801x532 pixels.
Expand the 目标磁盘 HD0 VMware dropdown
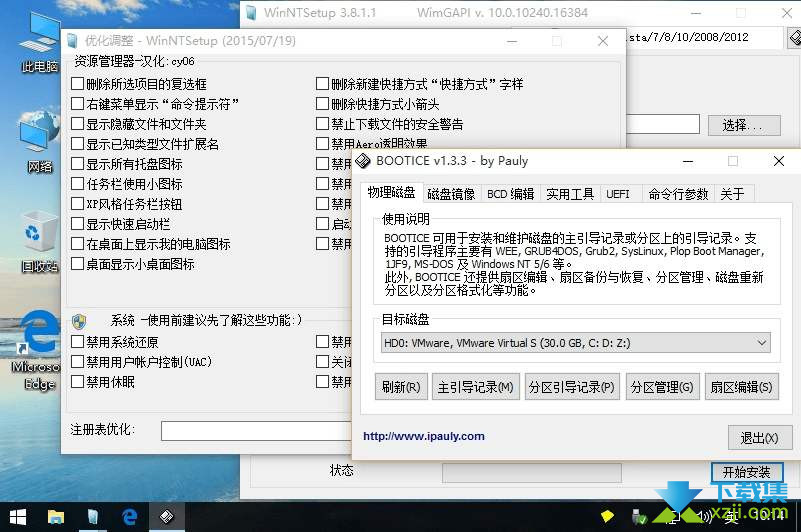576,343
